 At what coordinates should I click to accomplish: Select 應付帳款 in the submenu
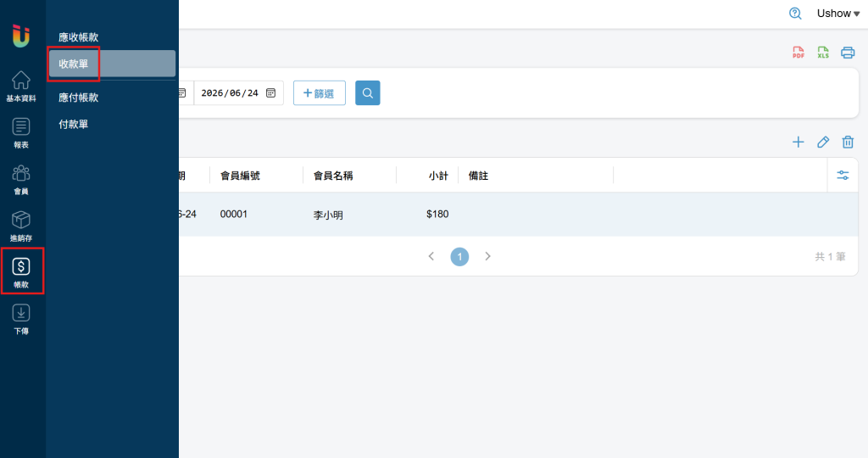click(79, 98)
